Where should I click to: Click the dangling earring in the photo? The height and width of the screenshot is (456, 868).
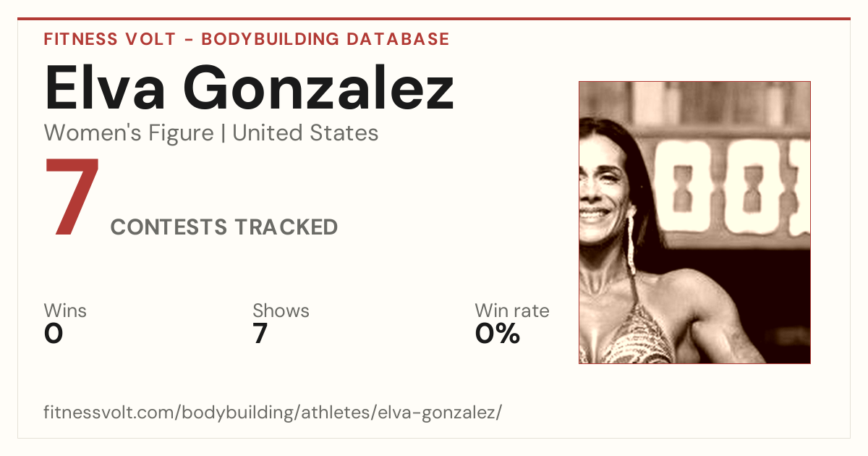coord(630,242)
